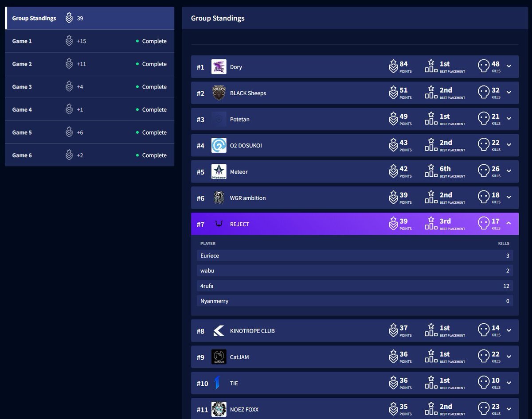
Task: Click player Nyanmerry in REJECT roster
Action: [x=355, y=301]
